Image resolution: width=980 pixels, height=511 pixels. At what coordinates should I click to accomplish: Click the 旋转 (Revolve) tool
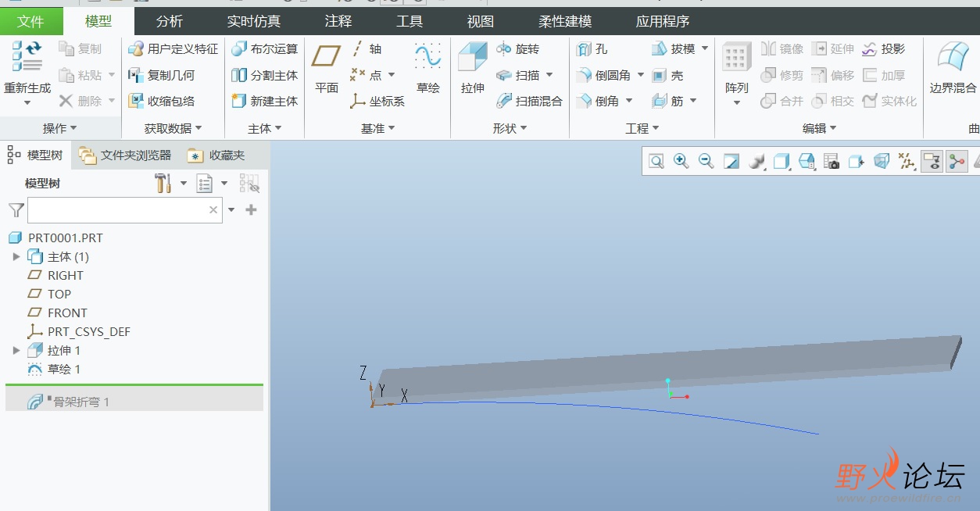coord(517,48)
